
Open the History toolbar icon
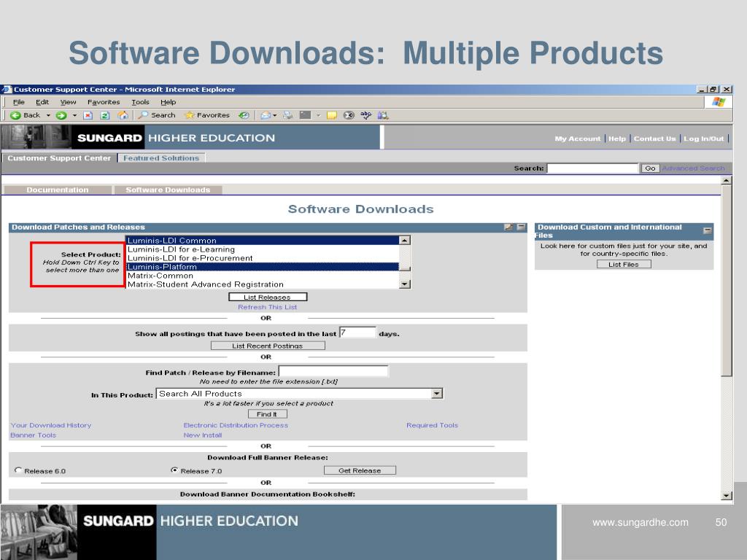click(x=244, y=115)
